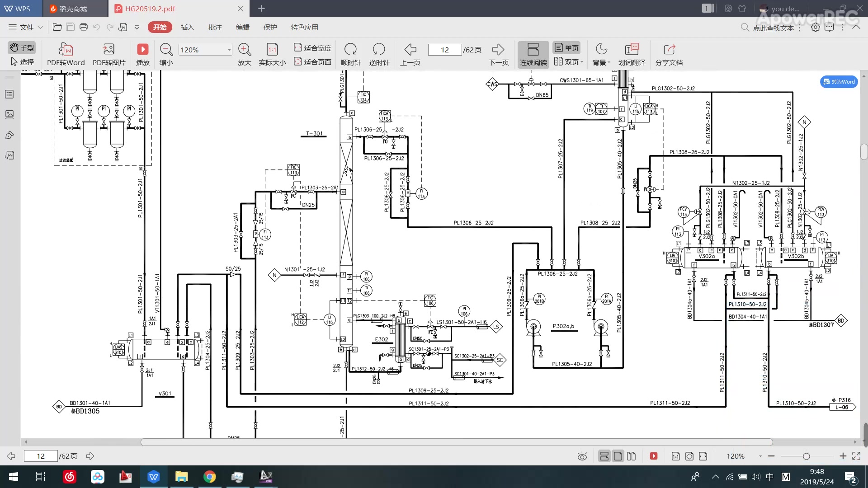Select the 特色应用 ribbon tab
Image resolution: width=868 pixels, height=488 pixels.
[x=304, y=27]
